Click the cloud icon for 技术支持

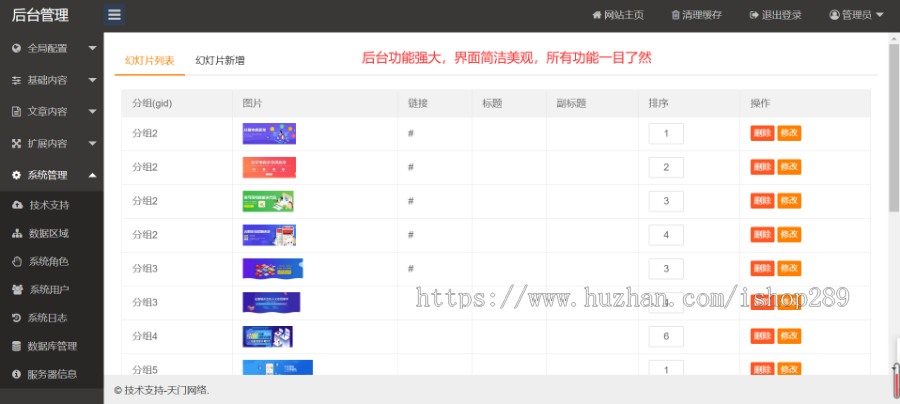coord(18,205)
